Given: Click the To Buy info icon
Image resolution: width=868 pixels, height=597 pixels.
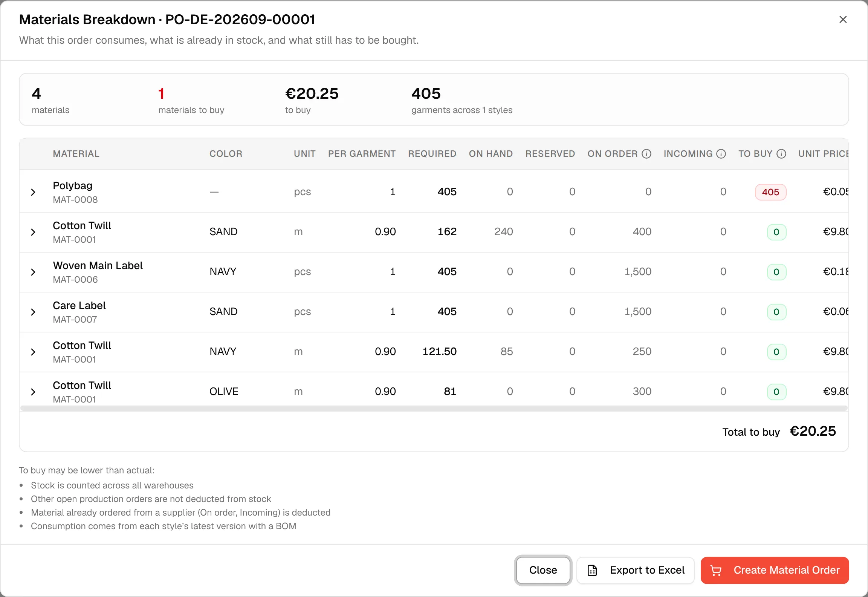Looking at the screenshot, I should [x=781, y=154].
